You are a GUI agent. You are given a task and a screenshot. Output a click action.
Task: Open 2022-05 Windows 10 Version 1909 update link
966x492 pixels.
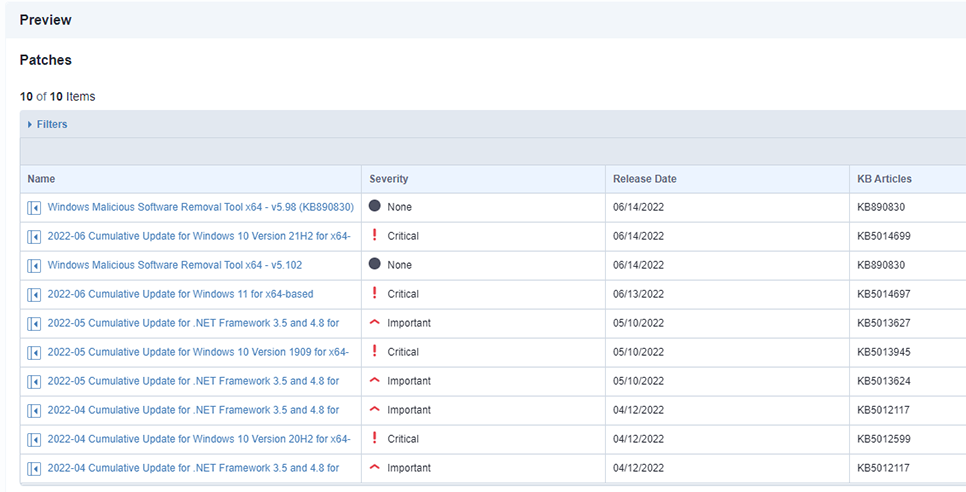[x=198, y=352]
